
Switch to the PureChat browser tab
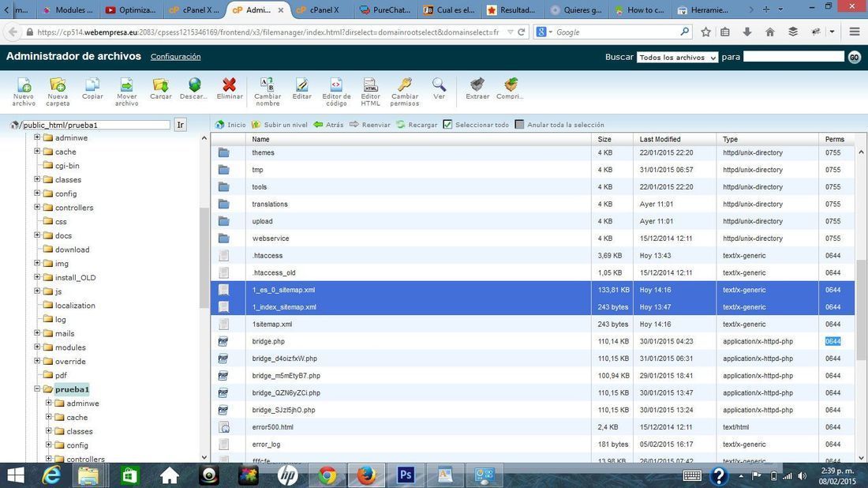pos(385,9)
